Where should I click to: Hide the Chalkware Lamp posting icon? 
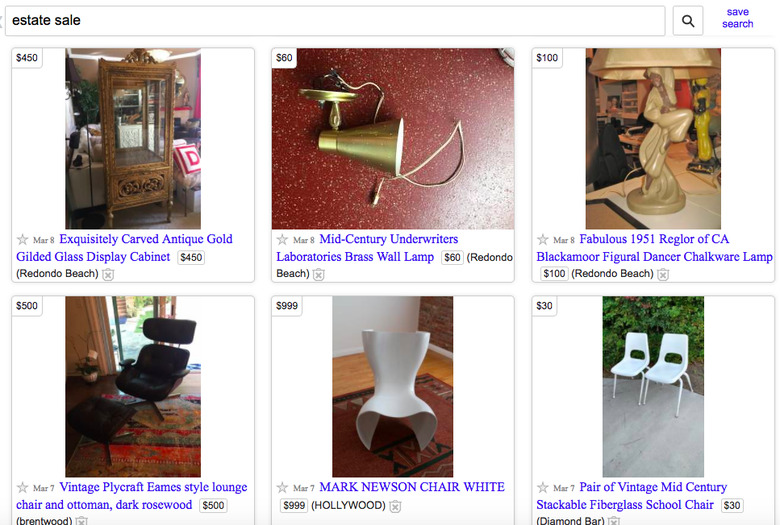click(663, 274)
